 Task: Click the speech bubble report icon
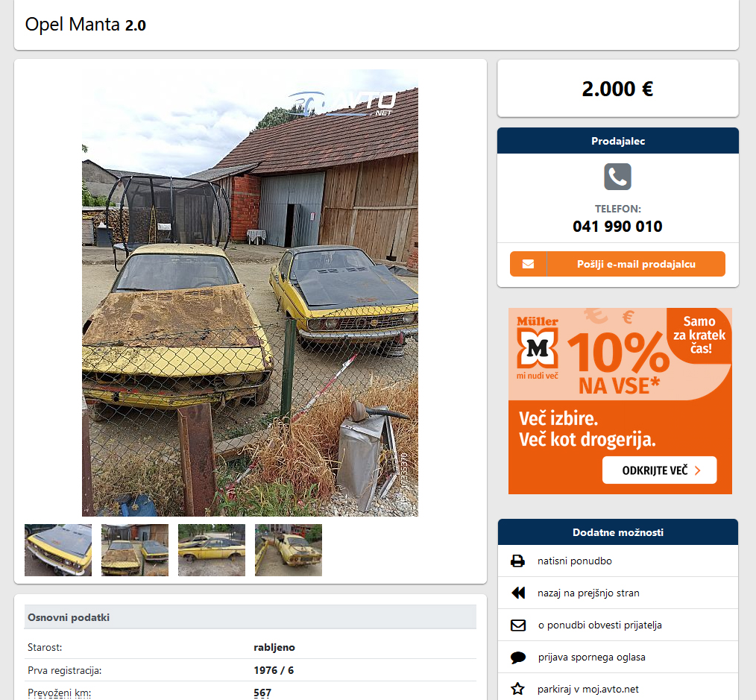point(518,658)
